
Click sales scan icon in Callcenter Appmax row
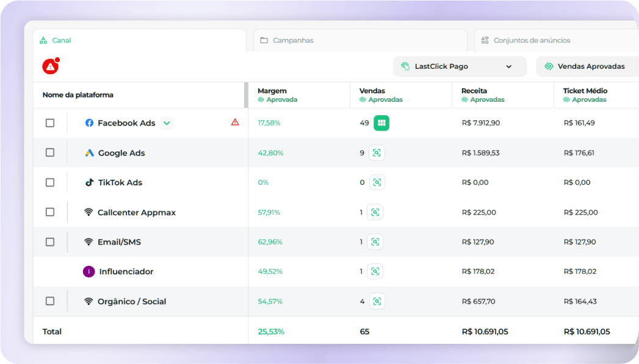(x=375, y=212)
